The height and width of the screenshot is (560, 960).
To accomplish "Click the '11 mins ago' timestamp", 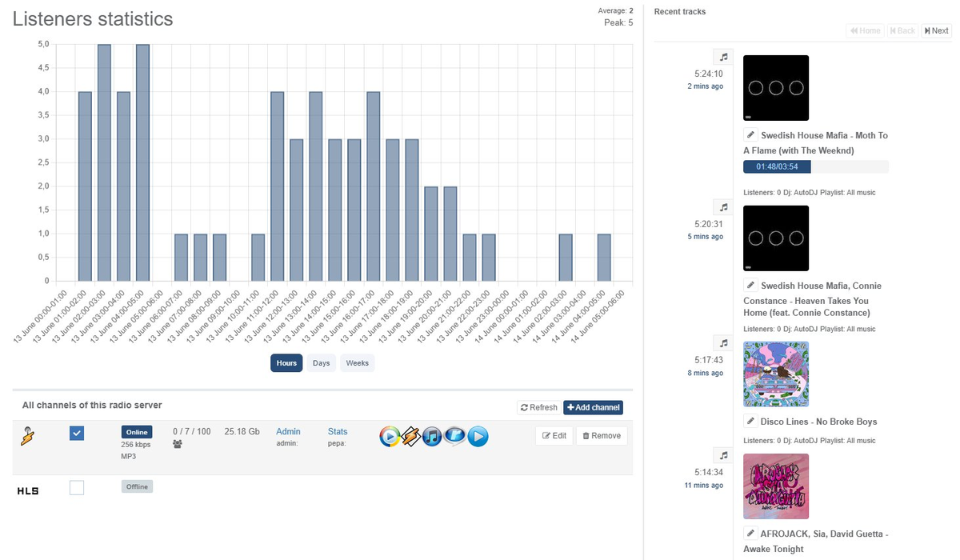I will pos(704,485).
